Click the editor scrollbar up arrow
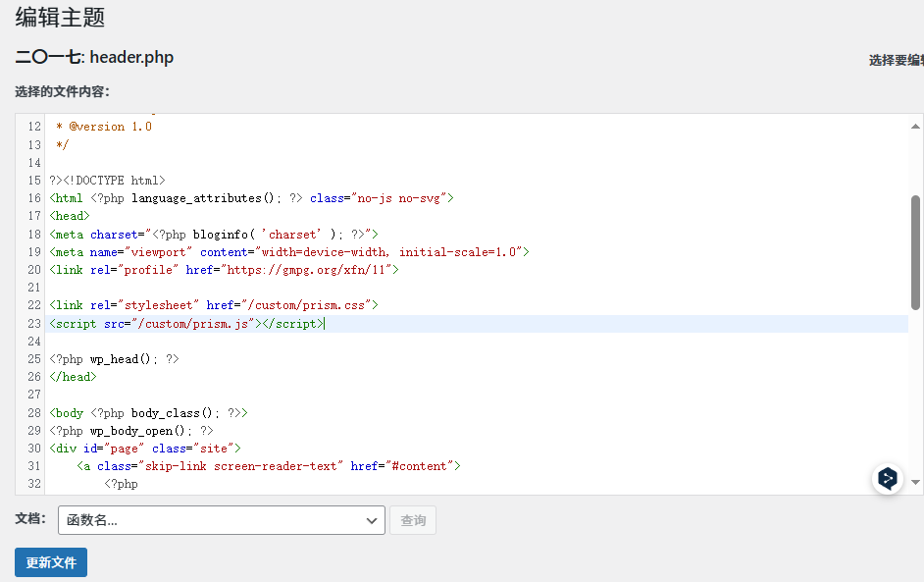This screenshot has width=924, height=582. click(915, 126)
